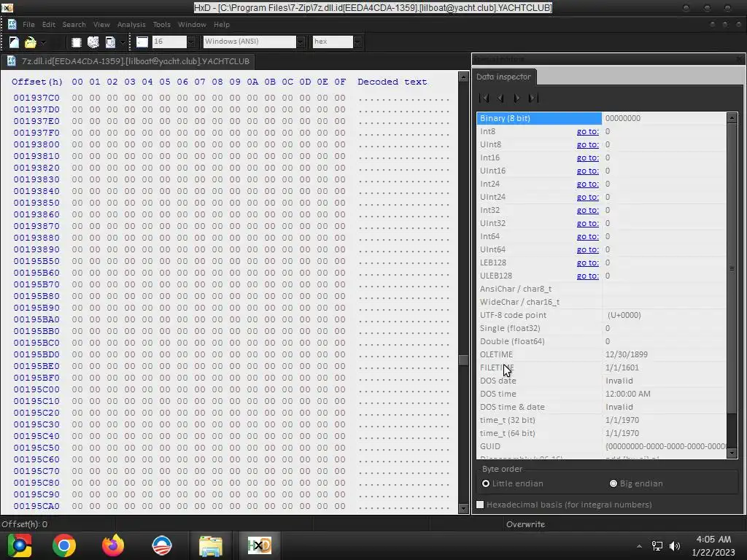Click Data inspector scrollbar down arrow
This screenshot has height=560, width=747.
732,454
